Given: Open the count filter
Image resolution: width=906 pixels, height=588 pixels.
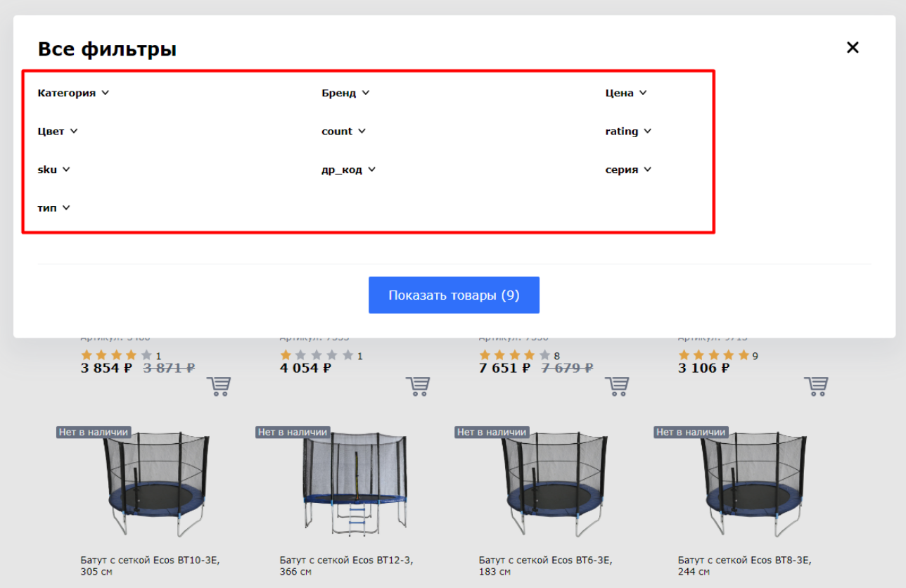Looking at the screenshot, I should 343,132.
